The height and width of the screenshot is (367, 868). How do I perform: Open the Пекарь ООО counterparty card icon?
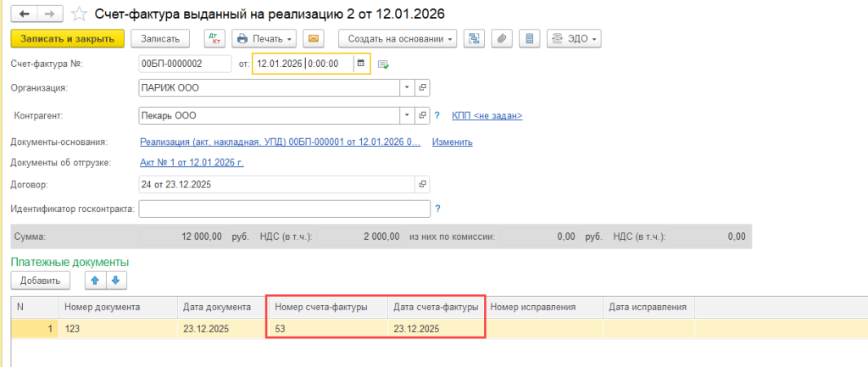click(x=422, y=115)
